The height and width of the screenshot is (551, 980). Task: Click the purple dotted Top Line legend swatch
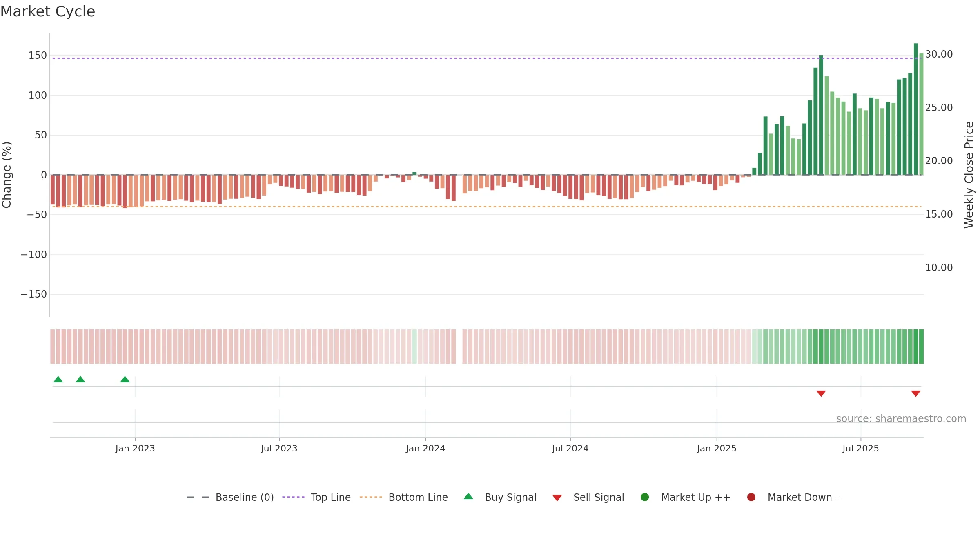[x=293, y=497]
